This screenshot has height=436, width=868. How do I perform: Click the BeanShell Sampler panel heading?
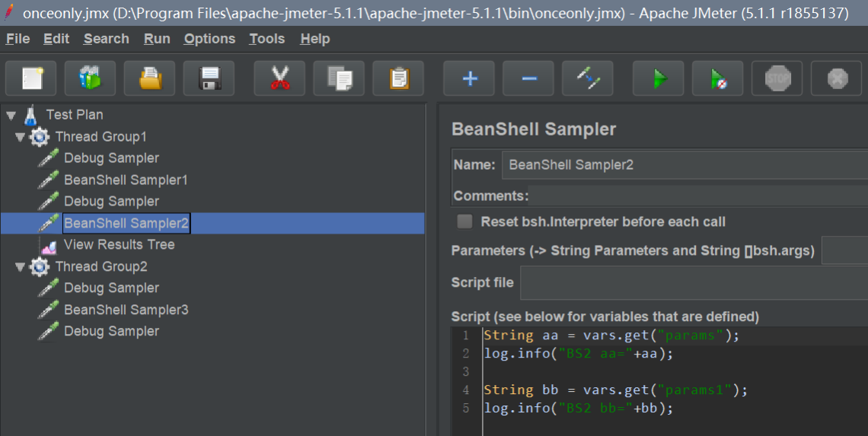tap(534, 129)
